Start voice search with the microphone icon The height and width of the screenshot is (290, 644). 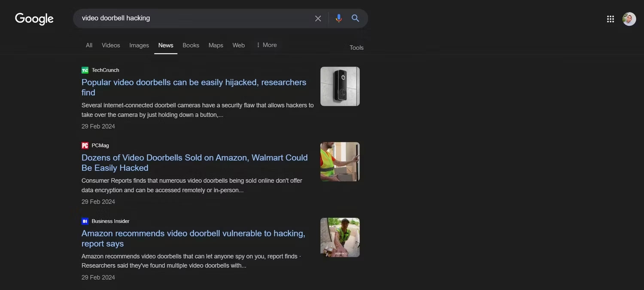click(x=339, y=18)
